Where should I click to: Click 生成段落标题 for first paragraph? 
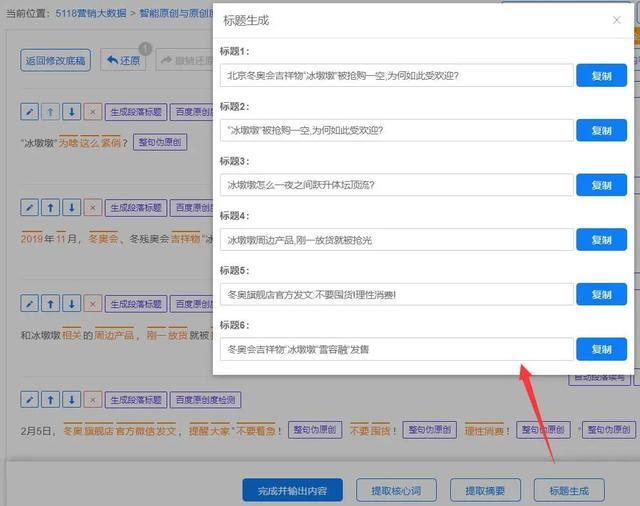click(x=136, y=112)
